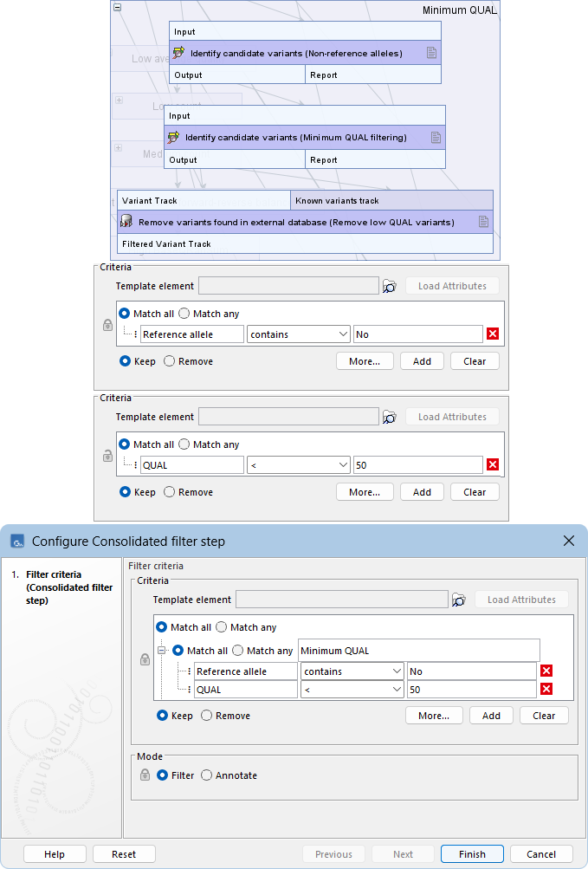Click Clear in the Reference allele panel

[x=475, y=361]
